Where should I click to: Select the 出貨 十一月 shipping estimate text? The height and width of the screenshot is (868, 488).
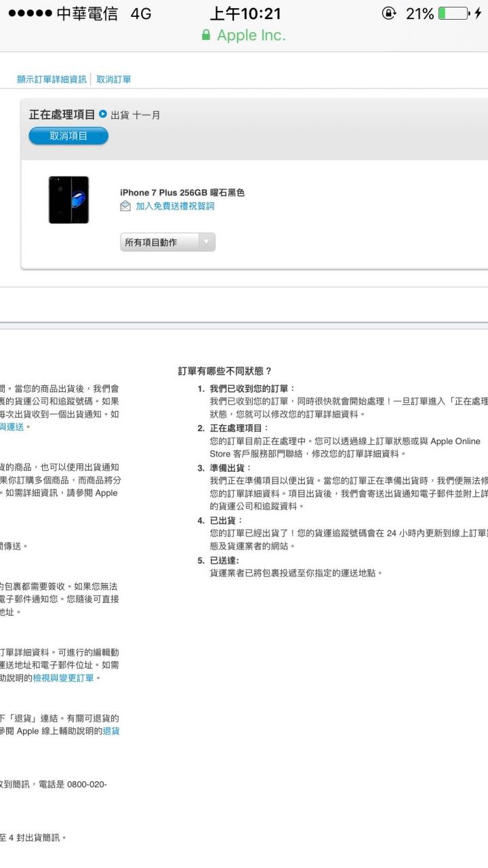click(136, 115)
